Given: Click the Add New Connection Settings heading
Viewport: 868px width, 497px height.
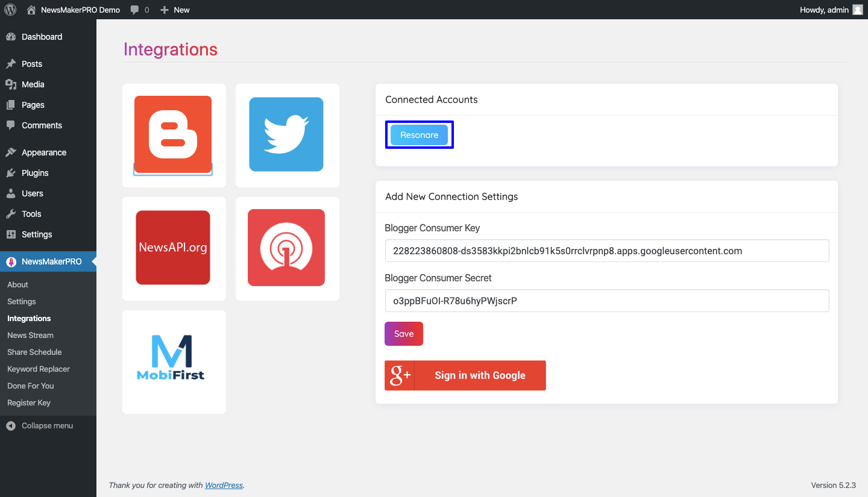Looking at the screenshot, I should 451,196.
